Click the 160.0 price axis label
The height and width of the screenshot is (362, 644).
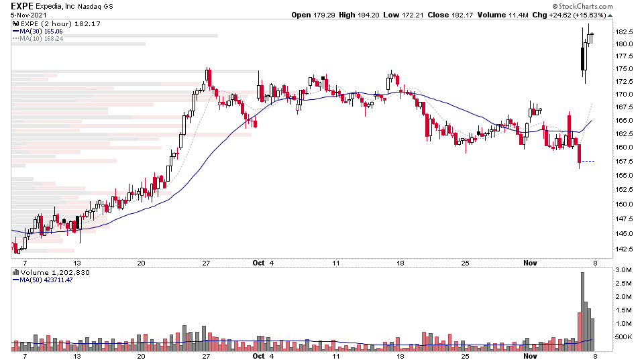625,147
